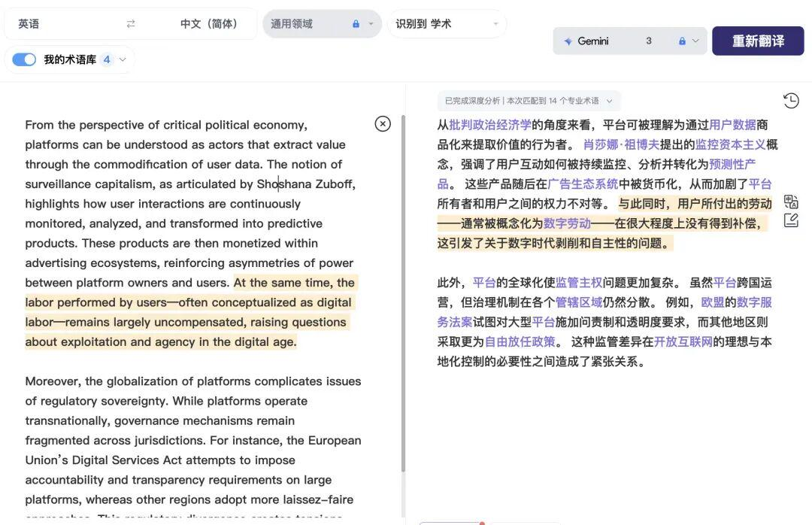Image resolution: width=812 pixels, height=525 pixels.
Task: Click the terminology count badge 4
Action: point(107,59)
